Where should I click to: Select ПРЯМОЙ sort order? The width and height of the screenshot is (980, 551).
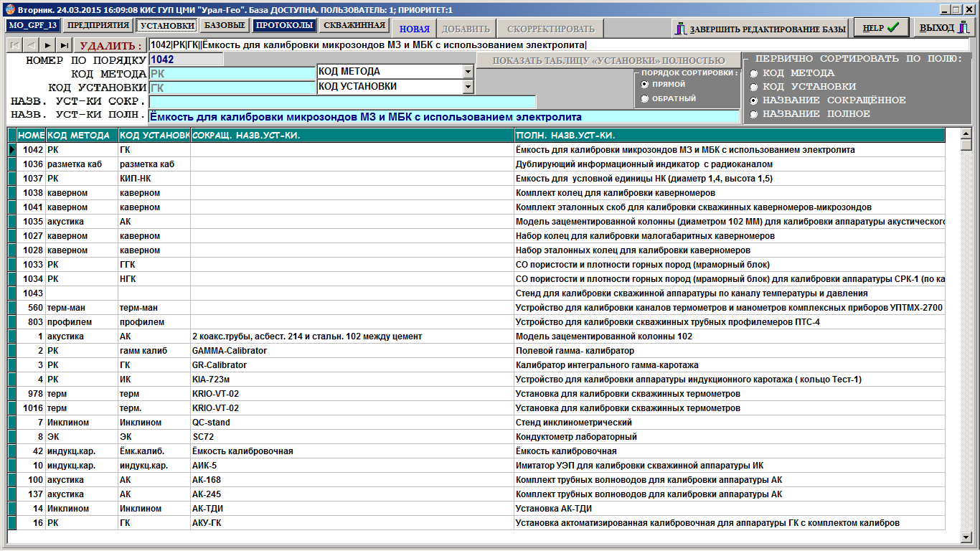[645, 85]
